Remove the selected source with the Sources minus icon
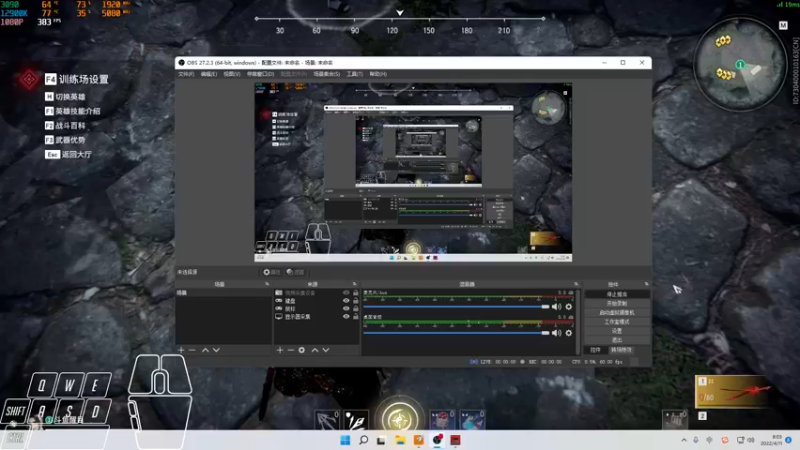 click(x=290, y=350)
